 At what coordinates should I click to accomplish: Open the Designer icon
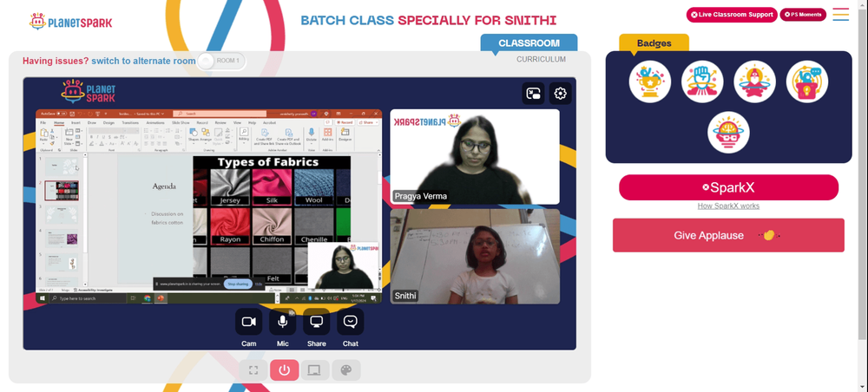pyautogui.click(x=345, y=134)
